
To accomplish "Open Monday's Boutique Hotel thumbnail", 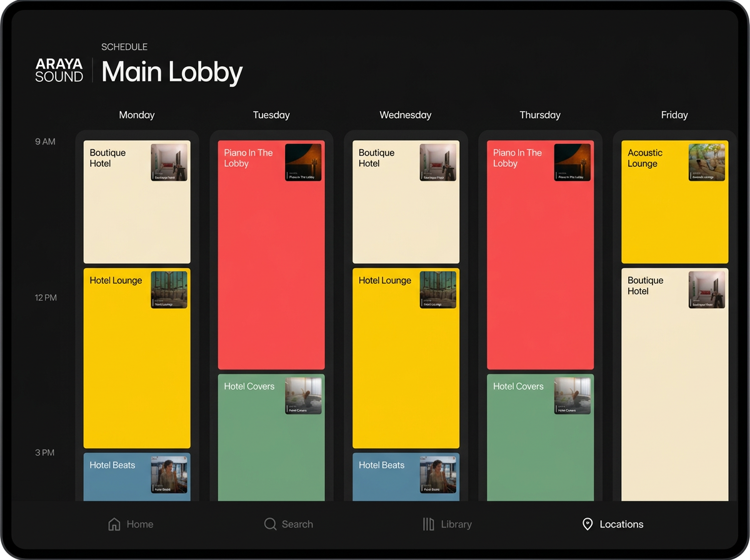I will point(169,162).
